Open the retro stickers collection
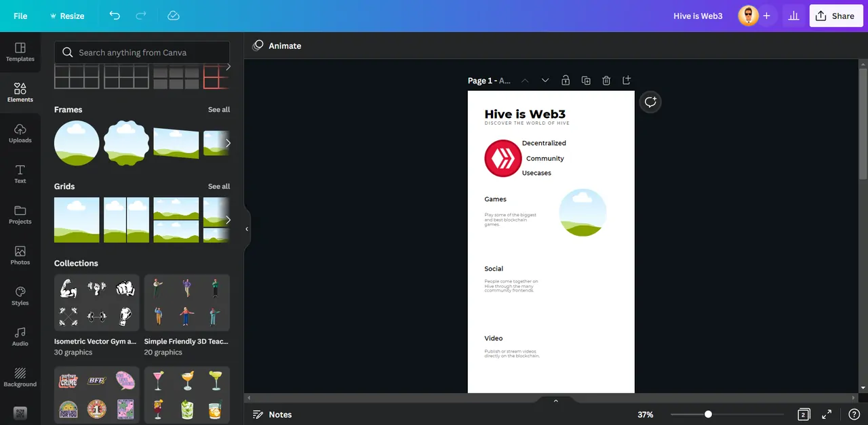The width and height of the screenshot is (868, 425). (97, 394)
